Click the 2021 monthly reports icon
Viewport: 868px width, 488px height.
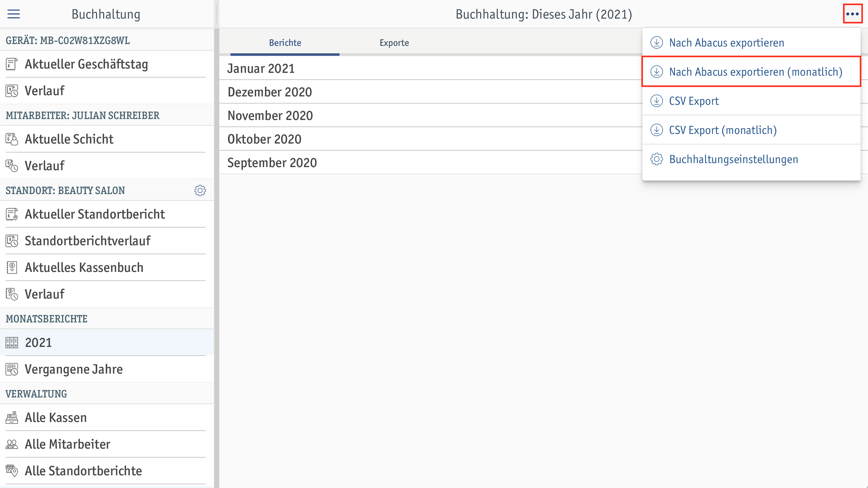click(12, 343)
